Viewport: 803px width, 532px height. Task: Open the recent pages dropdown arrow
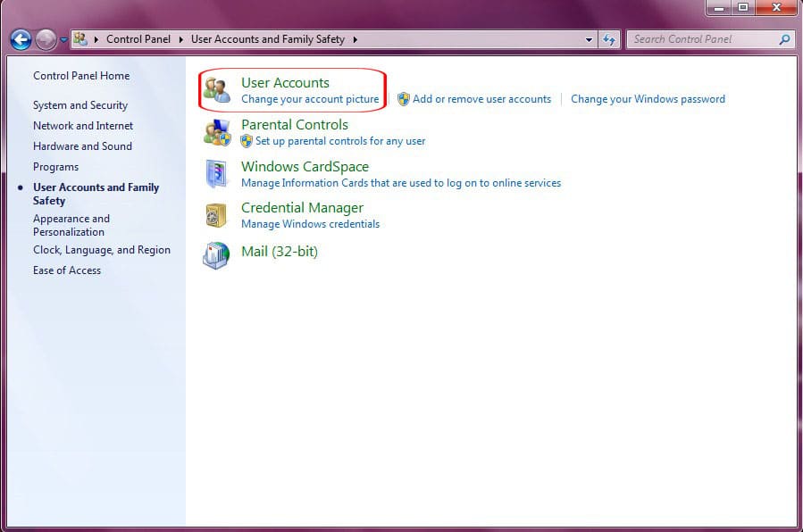[63, 40]
